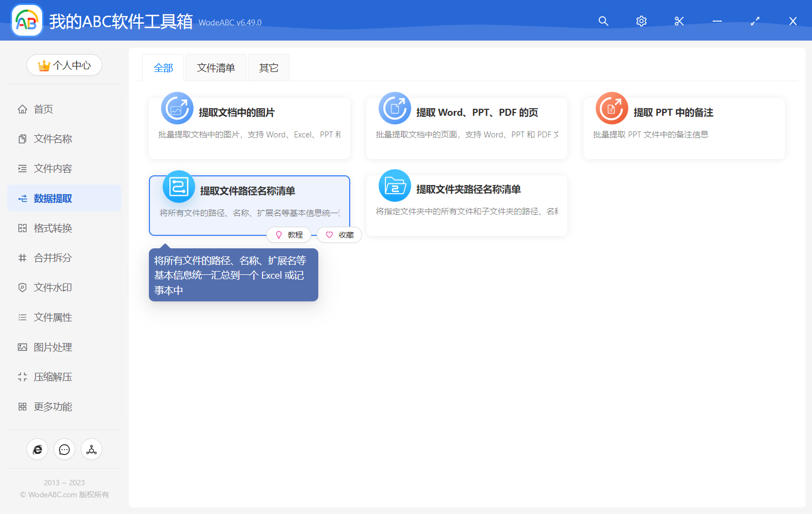This screenshot has width=812, height=514.
Task: Switch to the 文件清单 tab
Action: (x=215, y=68)
